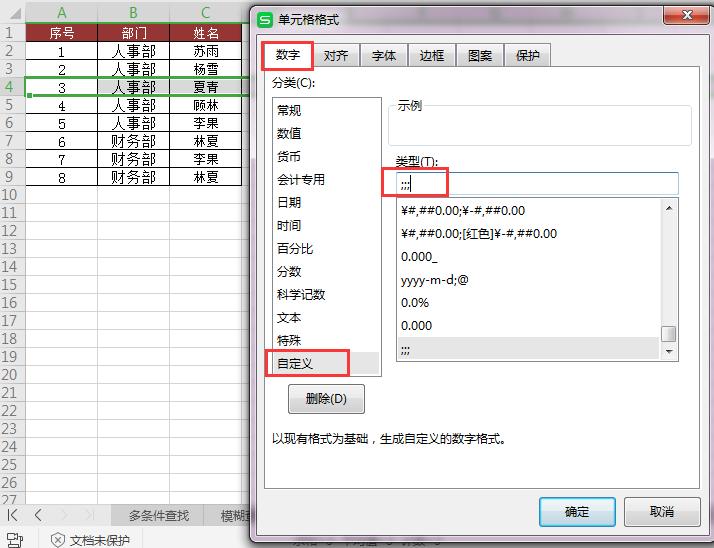Switch to the 边框 tab
714x548 pixels.
pyautogui.click(x=432, y=56)
